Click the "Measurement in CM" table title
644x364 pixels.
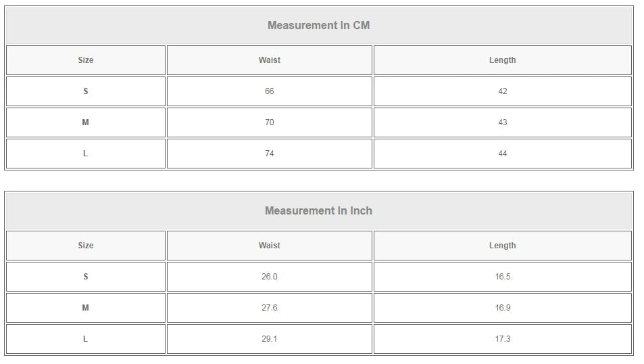pos(318,26)
